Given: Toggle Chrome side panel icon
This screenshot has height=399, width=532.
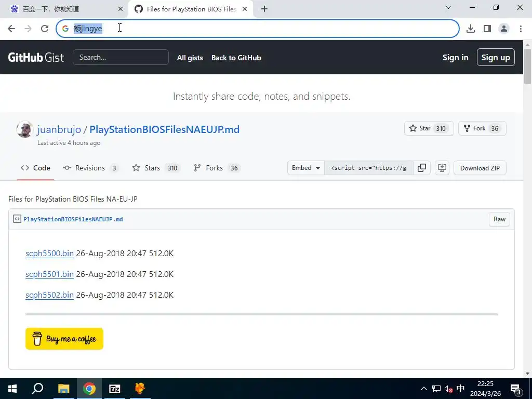Looking at the screenshot, I should 487,29.
